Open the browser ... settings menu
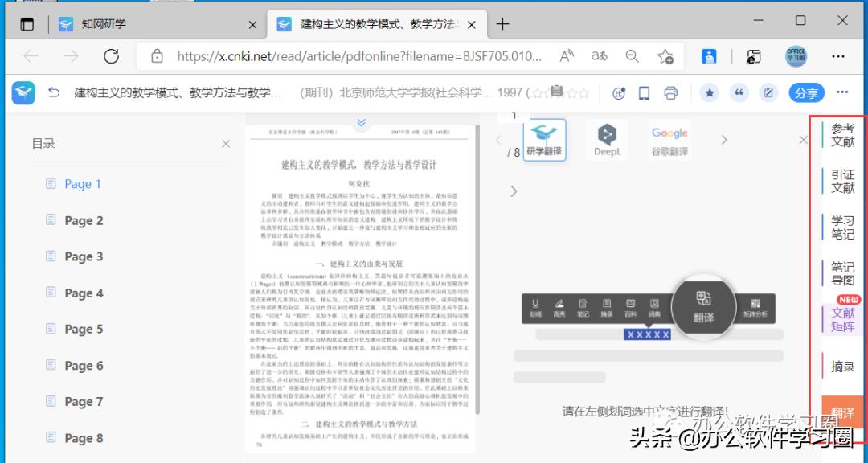 click(x=838, y=56)
